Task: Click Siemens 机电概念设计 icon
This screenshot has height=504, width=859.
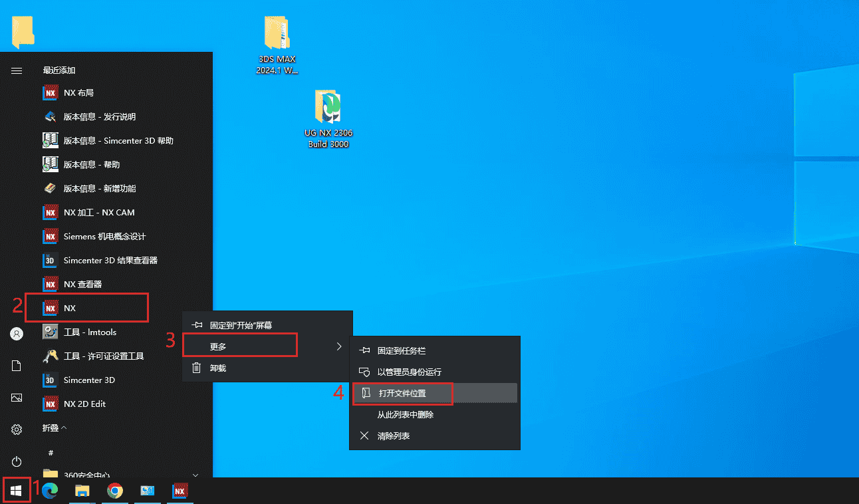Action: (x=51, y=237)
